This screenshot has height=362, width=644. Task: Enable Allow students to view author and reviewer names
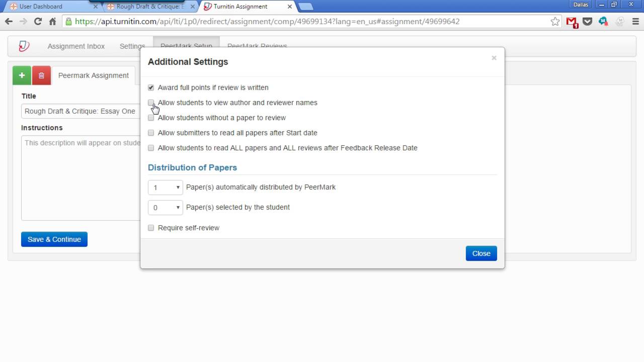point(151,103)
